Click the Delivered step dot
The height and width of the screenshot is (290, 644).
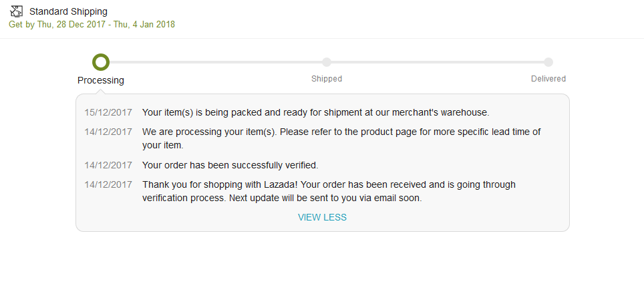pyautogui.click(x=548, y=62)
